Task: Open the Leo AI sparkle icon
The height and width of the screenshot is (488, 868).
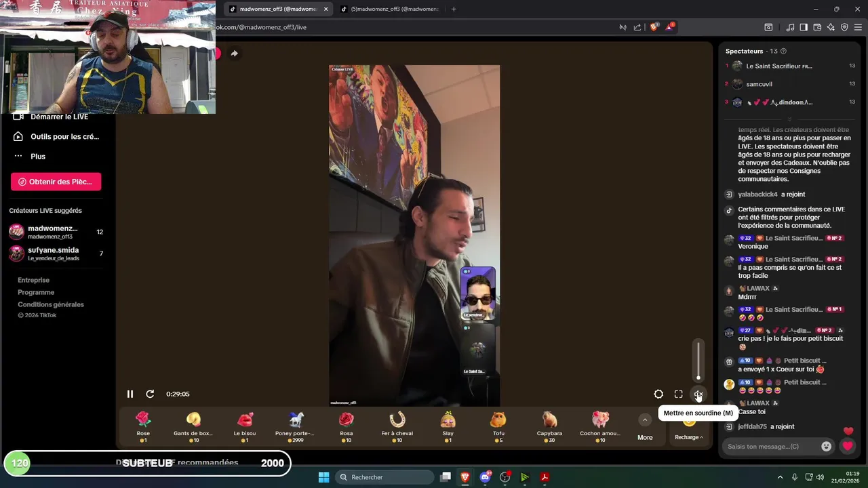Action: click(x=831, y=27)
